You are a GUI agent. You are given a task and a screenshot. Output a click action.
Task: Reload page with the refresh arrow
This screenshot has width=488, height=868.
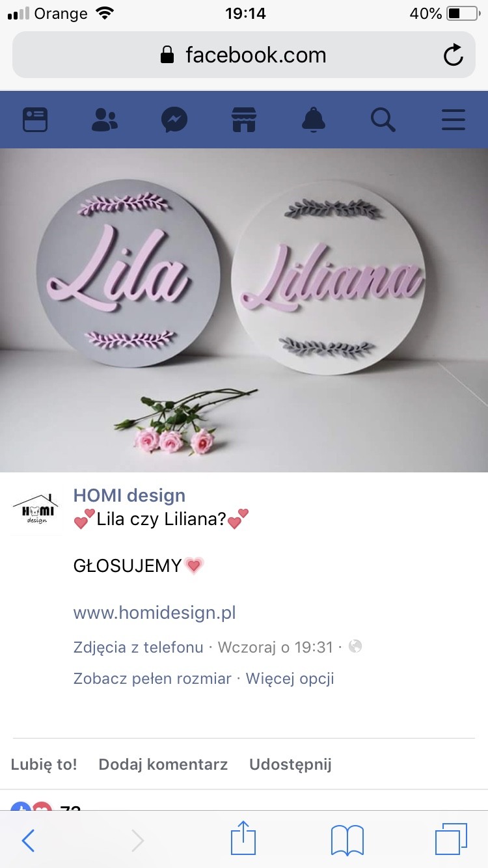pos(454,55)
